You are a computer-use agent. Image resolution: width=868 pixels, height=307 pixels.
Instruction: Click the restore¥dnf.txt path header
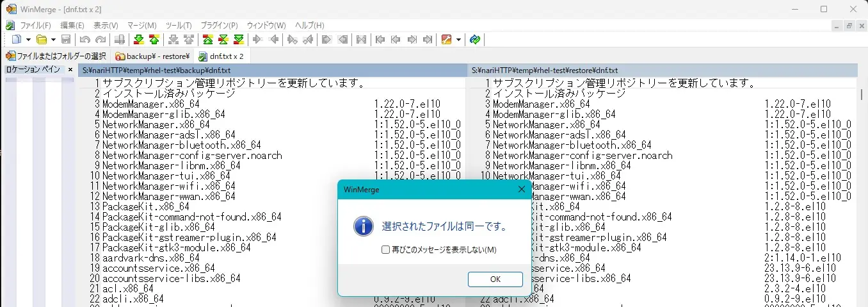pos(661,70)
